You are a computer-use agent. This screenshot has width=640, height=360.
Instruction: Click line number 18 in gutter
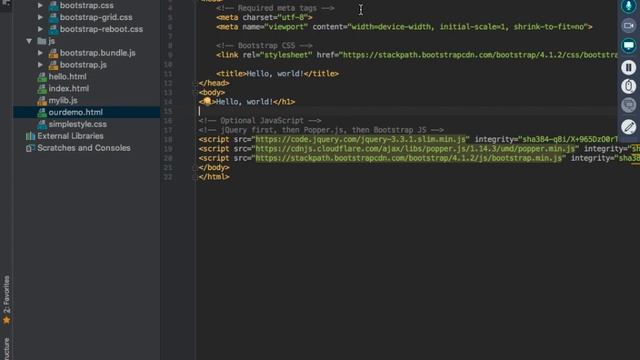[168, 140]
